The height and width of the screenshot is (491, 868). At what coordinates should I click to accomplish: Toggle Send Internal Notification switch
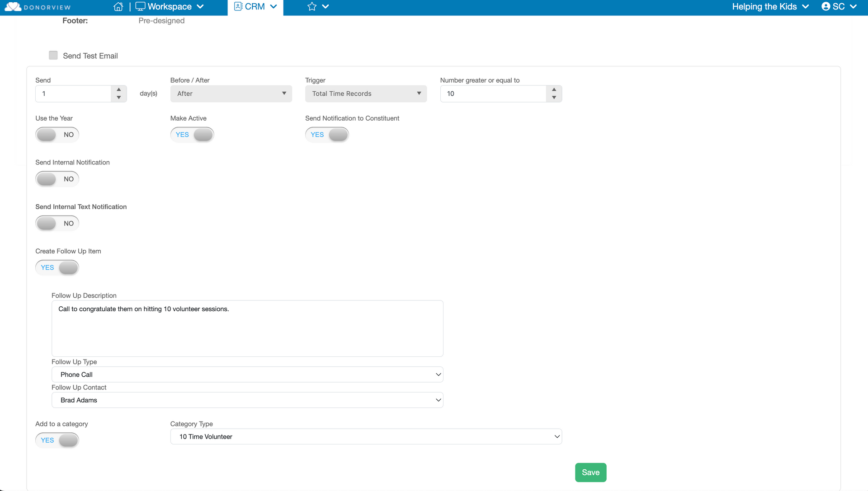click(57, 179)
